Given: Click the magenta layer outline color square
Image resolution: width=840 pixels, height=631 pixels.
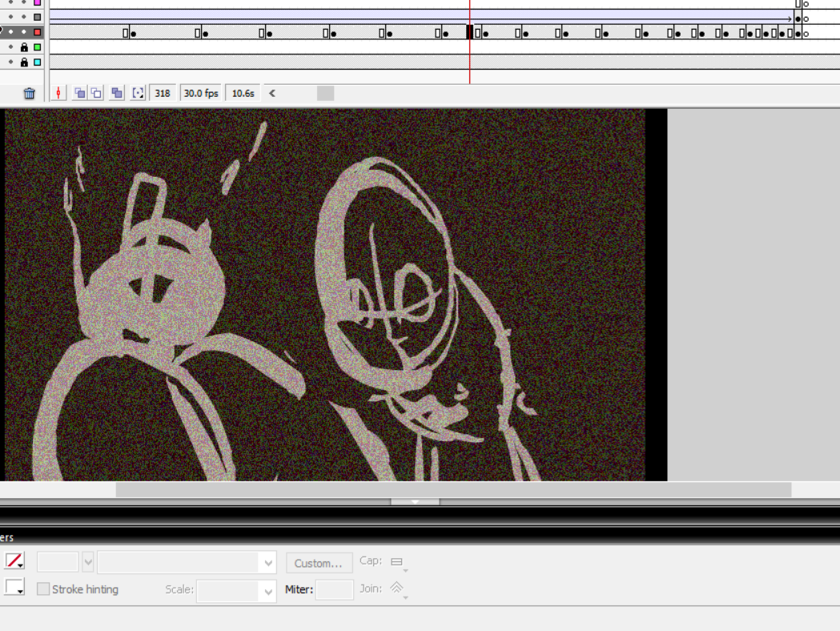Looking at the screenshot, I should tap(38, 2).
